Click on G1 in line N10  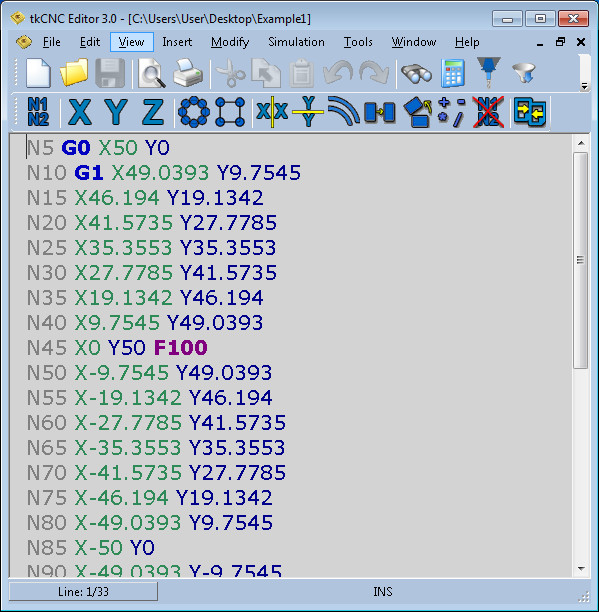(89, 173)
